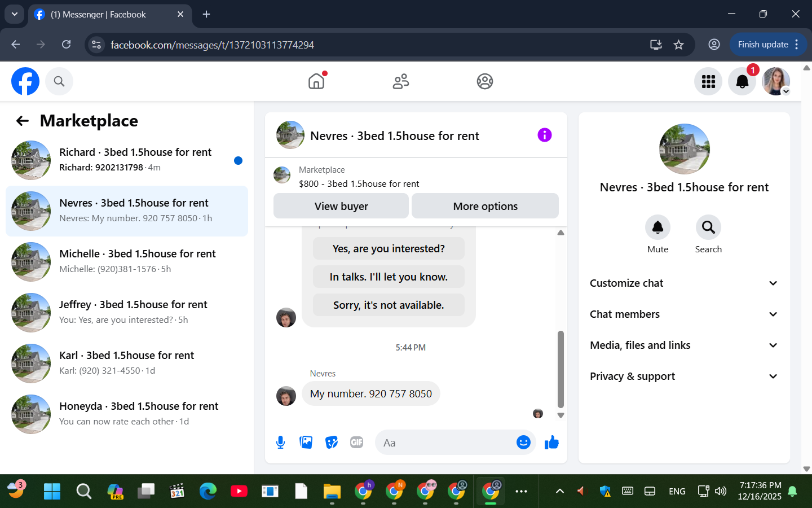This screenshot has height=508, width=812.
Task: Click the 'My number. 920 757 8050' message bubble
Action: 371,394
